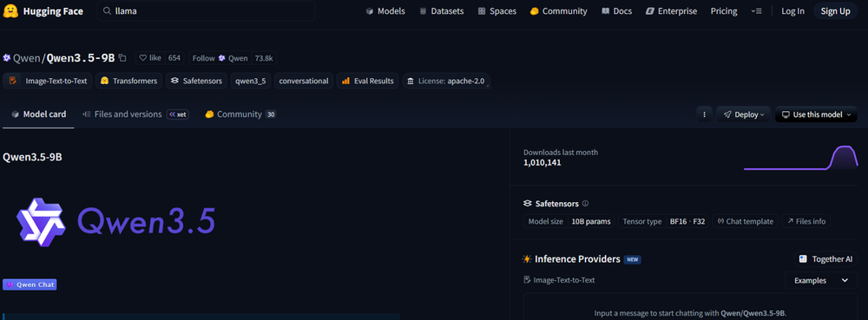The image size is (868, 320).
Task: Click the 1,010,141 downloads number
Action: tap(542, 162)
